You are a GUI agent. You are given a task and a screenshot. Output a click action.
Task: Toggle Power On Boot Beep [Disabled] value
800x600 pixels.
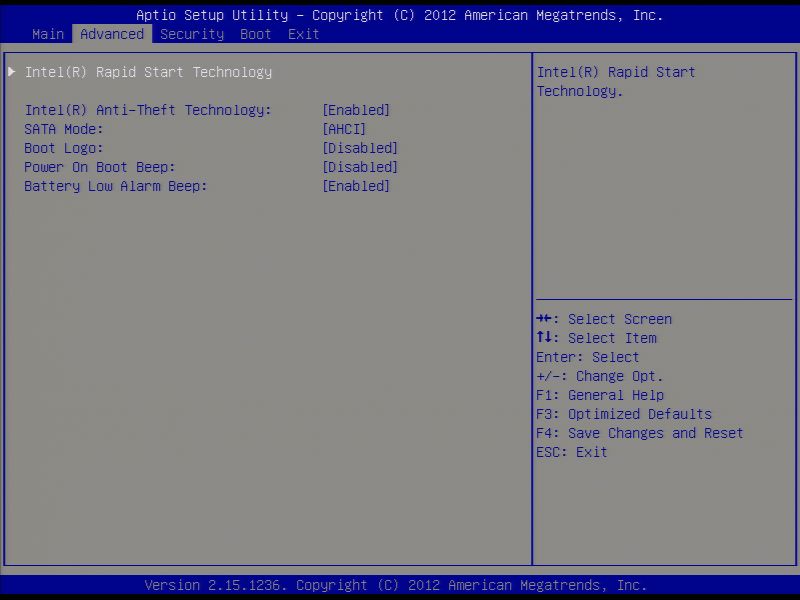[360, 167]
